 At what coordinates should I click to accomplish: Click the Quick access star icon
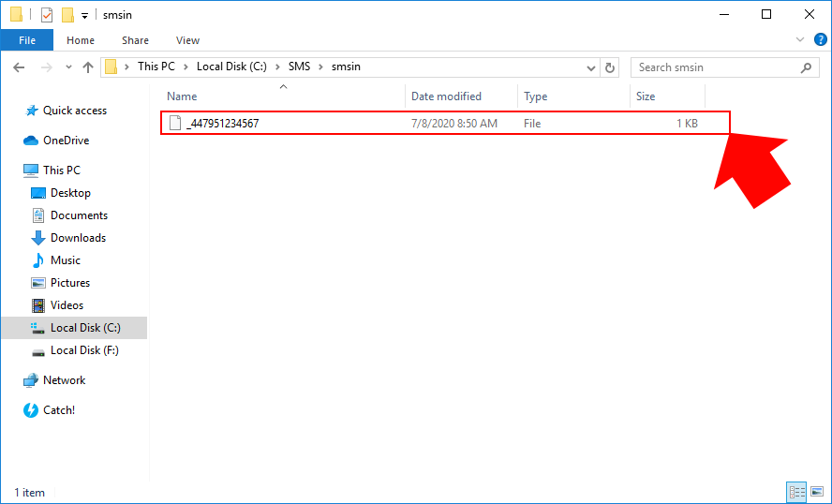(x=31, y=111)
